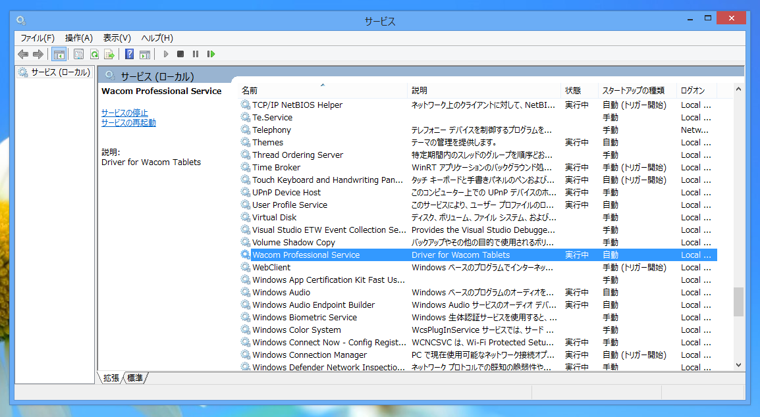760x417 pixels.
Task: Select Windows Defender Network Inspection service
Action: point(478,367)
